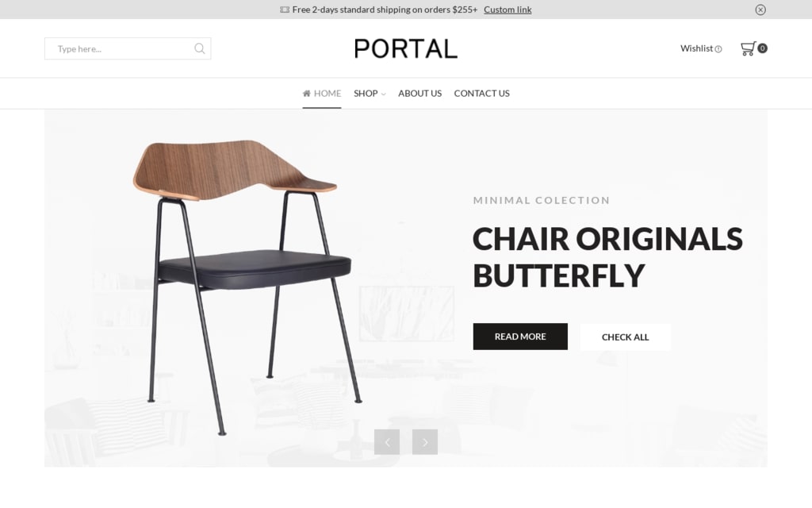The image size is (812, 508).
Task: Go to previous slide arrow
Action: (x=387, y=442)
